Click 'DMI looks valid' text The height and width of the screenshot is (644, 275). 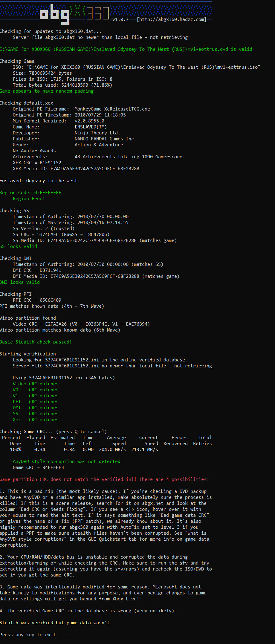pyautogui.click(x=20, y=282)
